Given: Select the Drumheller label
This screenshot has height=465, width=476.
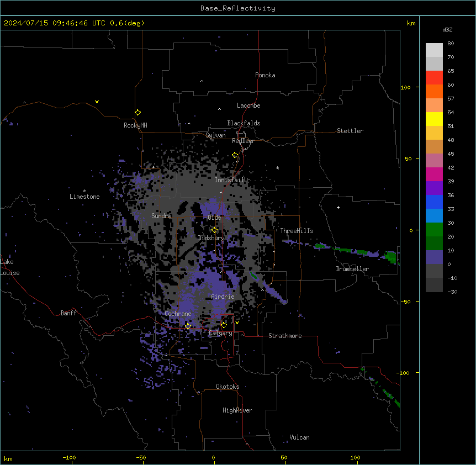Looking at the screenshot, I should [x=352, y=269].
